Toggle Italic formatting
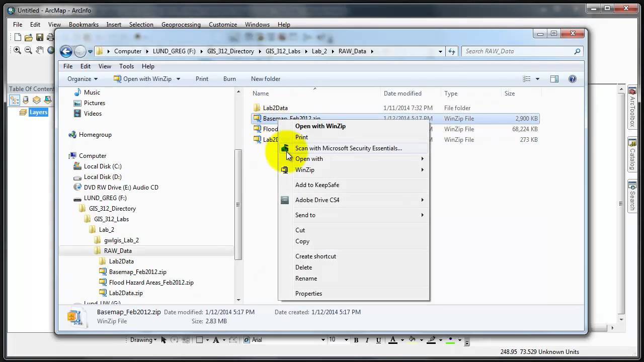Viewport: 644px width, 362px height. [367, 340]
